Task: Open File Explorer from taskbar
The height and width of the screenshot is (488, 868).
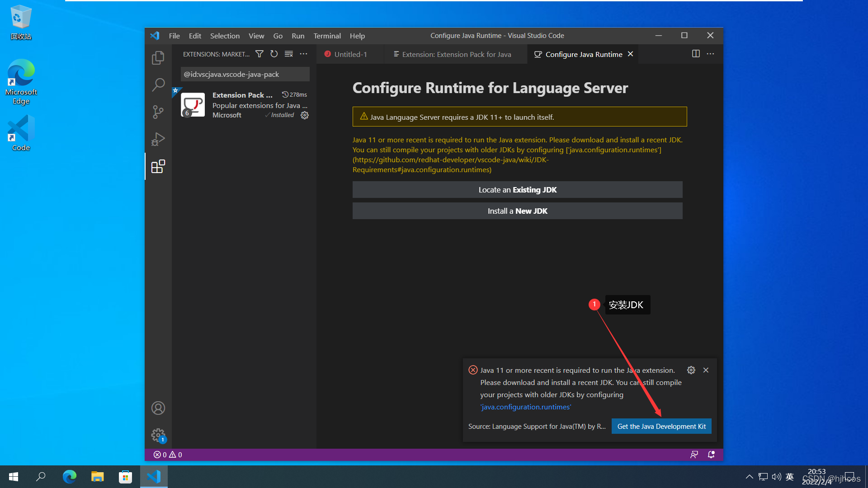Action: pos(98,477)
